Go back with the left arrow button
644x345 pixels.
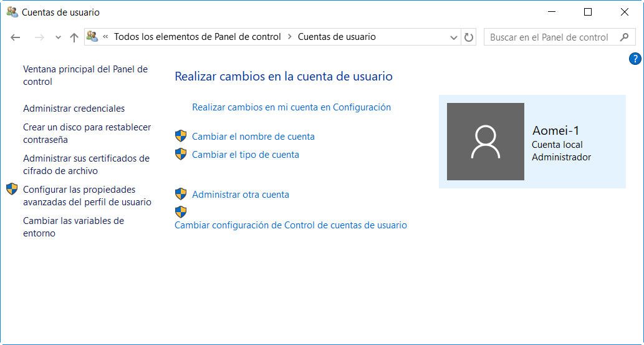click(x=15, y=37)
